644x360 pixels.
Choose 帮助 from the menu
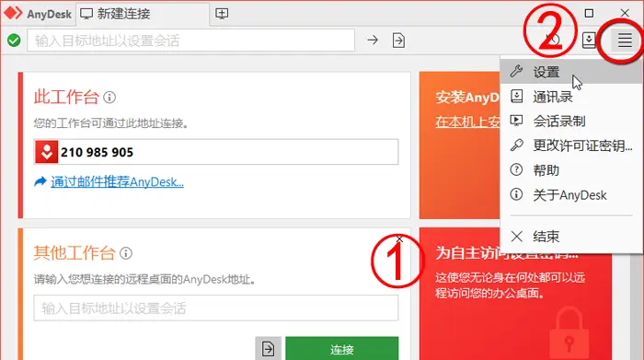pos(571,170)
